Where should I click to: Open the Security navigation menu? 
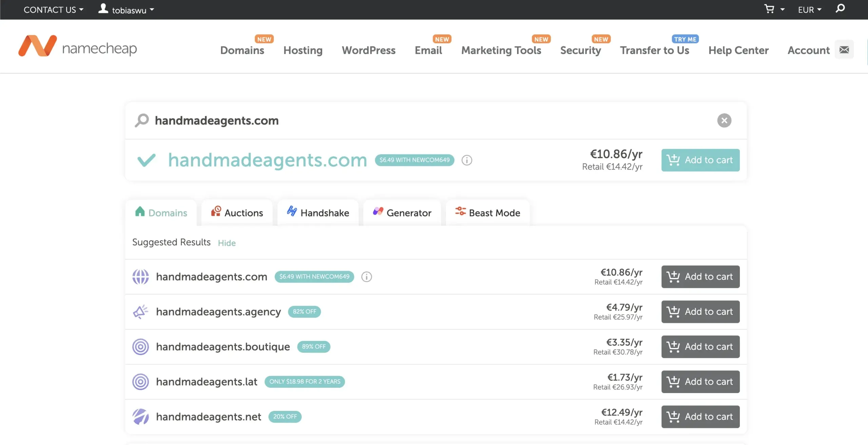(x=580, y=50)
